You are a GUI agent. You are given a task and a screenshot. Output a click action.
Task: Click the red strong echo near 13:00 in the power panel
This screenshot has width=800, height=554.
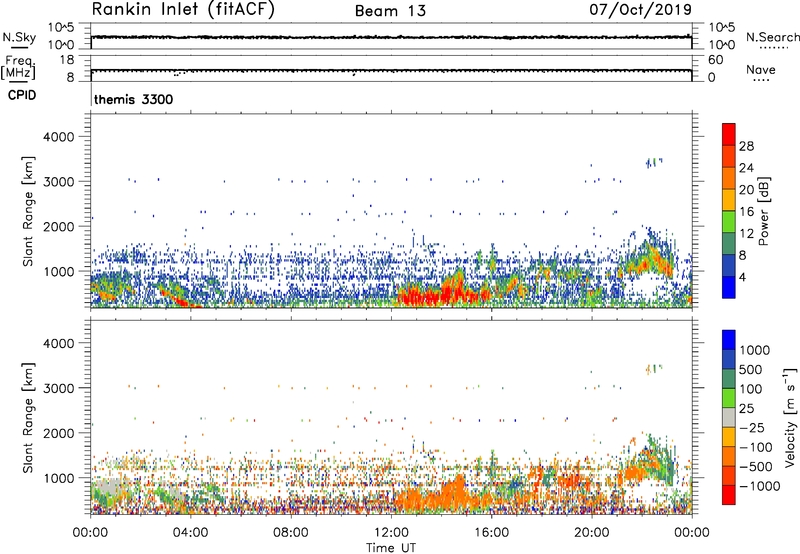click(416, 296)
